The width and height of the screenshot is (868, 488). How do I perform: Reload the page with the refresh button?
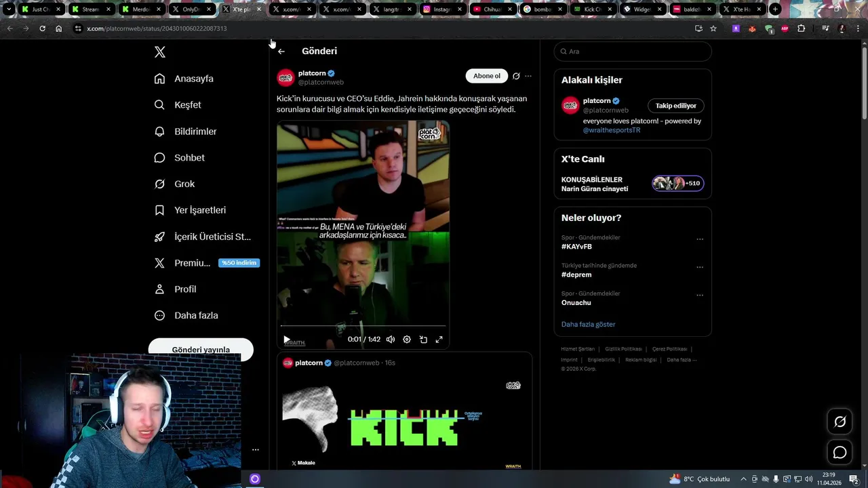coord(42,28)
